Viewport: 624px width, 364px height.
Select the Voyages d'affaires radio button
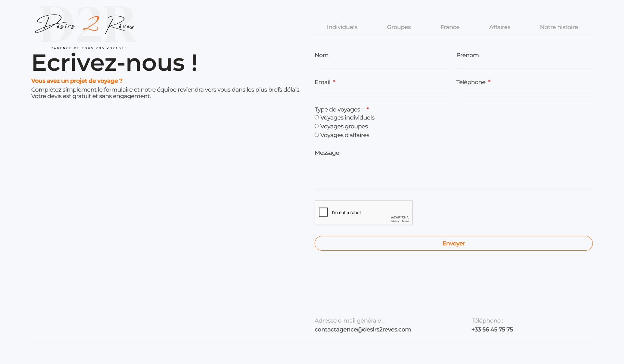[x=317, y=135]
